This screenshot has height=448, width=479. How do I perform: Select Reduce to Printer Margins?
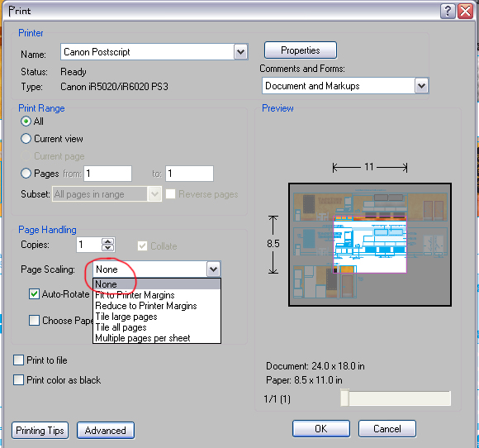146,306
